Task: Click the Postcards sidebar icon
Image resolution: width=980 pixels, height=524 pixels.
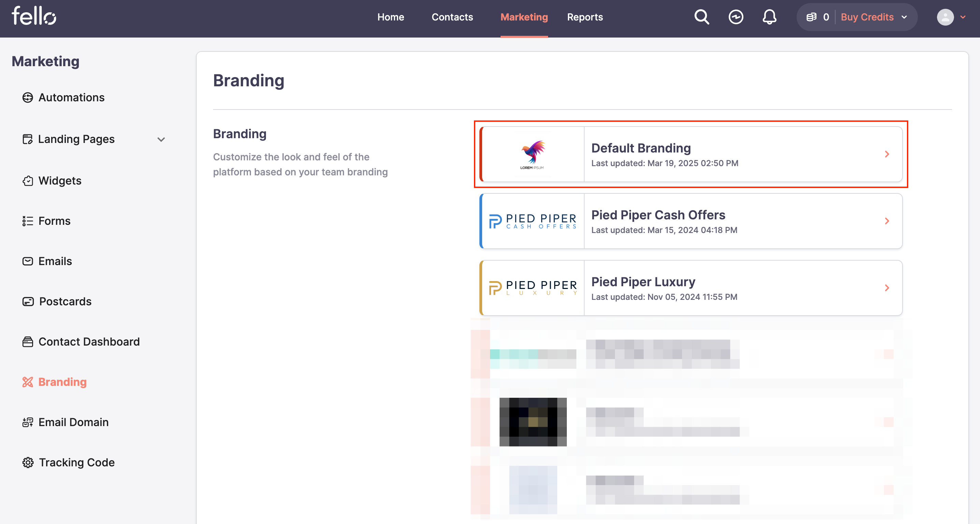Action: click(28, 302)
